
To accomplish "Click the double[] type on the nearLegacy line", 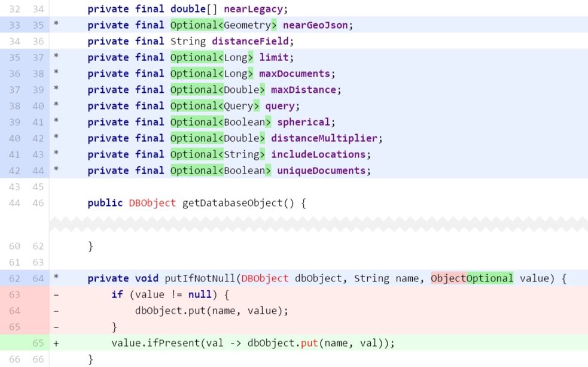I will [193, 9].
